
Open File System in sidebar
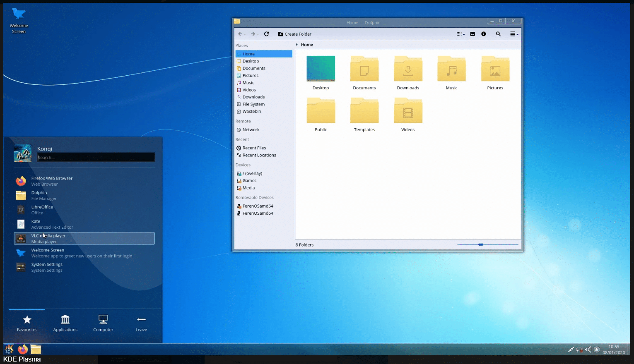coord(264,104)
